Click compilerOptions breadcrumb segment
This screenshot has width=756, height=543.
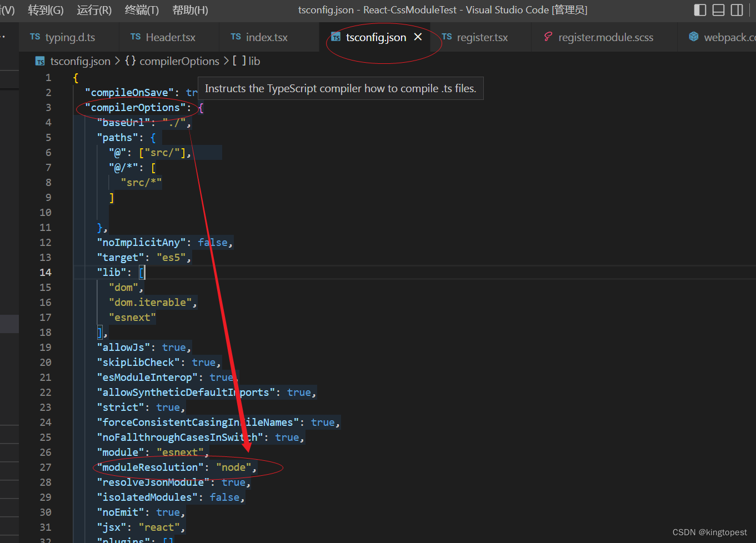(x=179, y=61)
